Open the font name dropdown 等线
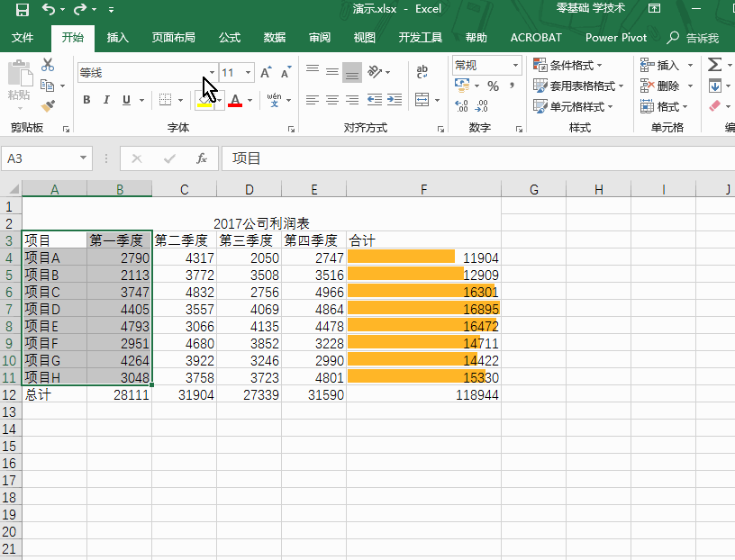Viewport: 735px width, 560px height. point(212,73)
